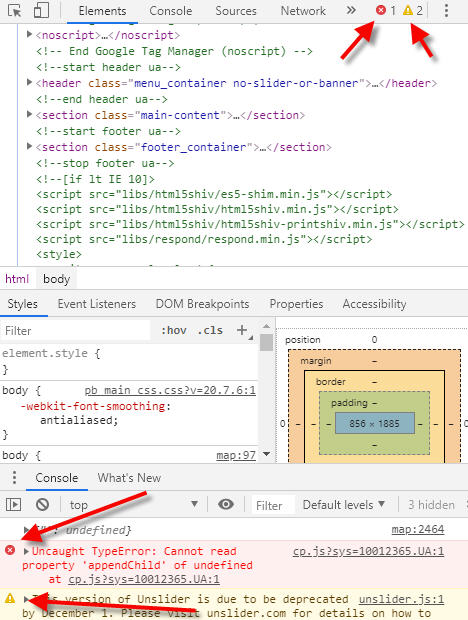Expand the section main-content node
The image size is (468, 620).
(29, 114)
